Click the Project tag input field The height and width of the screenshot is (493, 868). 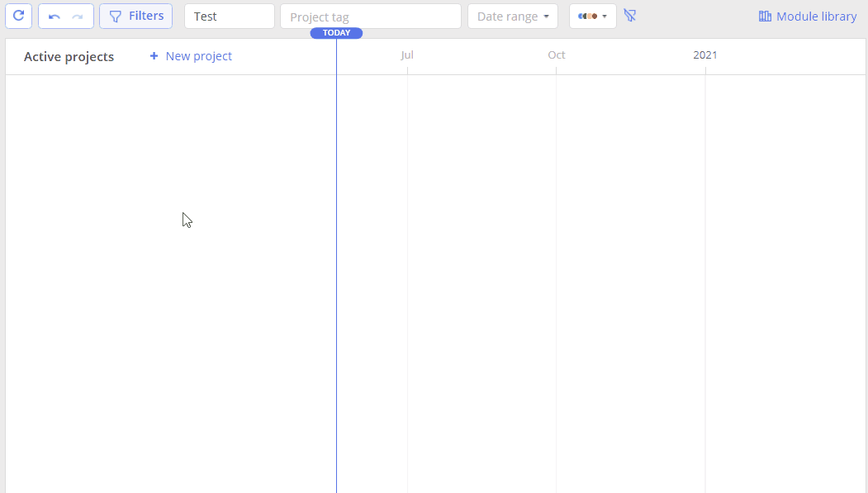click(x=370, y=16)
